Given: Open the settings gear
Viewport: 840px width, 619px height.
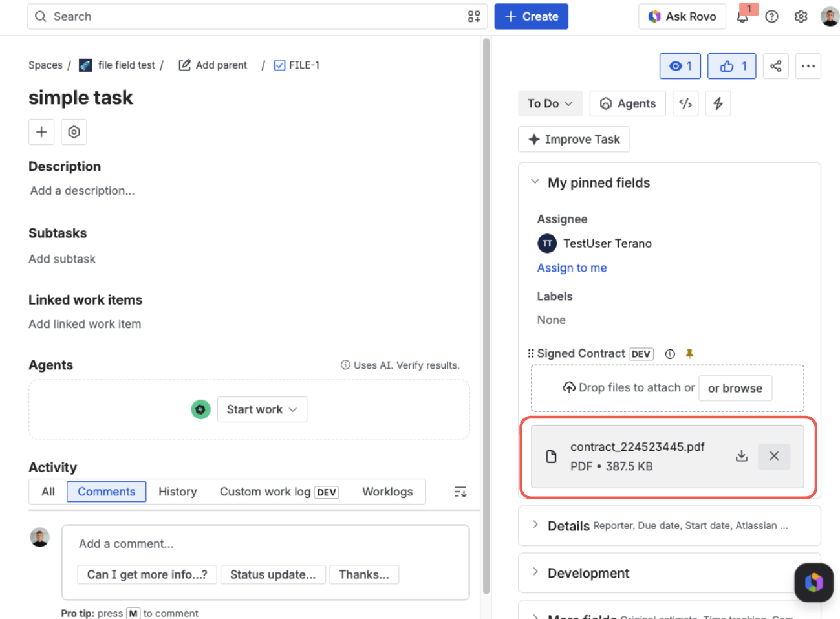Looking at the screenshot, I should 801,16.
